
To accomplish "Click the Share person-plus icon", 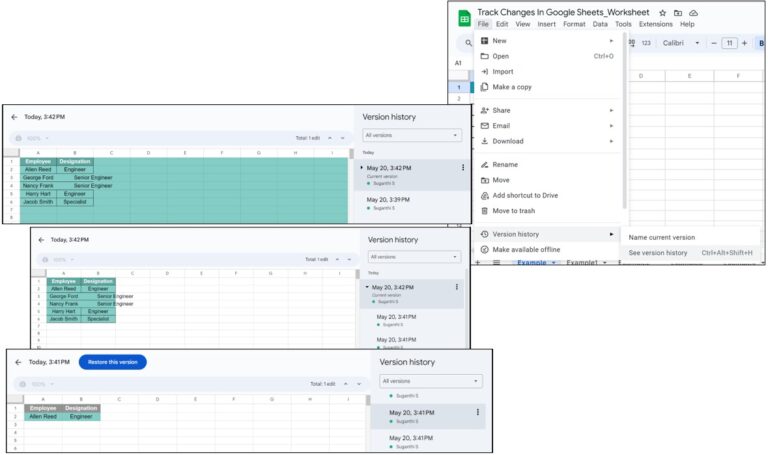I will (484, 110).
